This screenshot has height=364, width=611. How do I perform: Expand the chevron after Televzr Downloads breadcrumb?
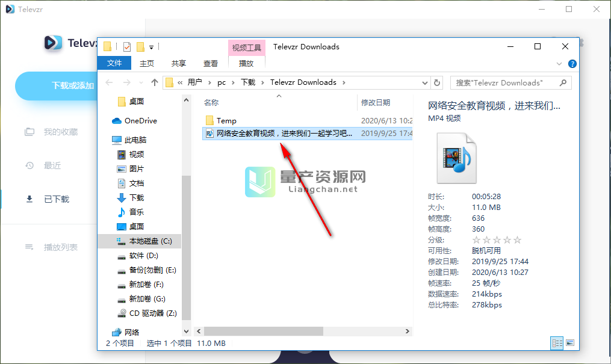coord(344,82)
